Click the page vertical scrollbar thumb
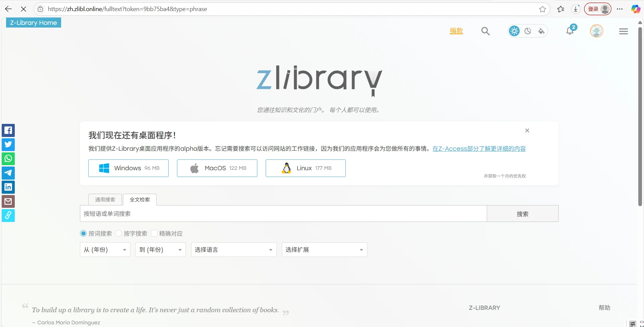The image size is (644, 327). [640, 116]
